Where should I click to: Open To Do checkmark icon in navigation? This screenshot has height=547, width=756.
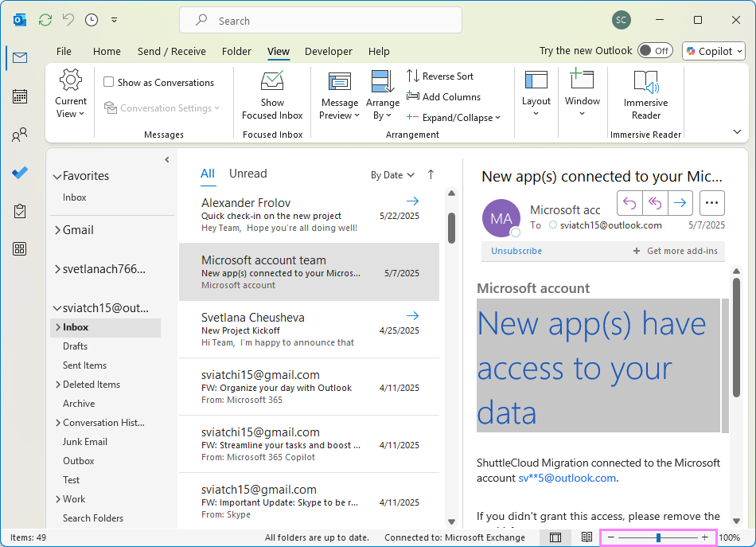pyautogui.click(x=20, y=173)
